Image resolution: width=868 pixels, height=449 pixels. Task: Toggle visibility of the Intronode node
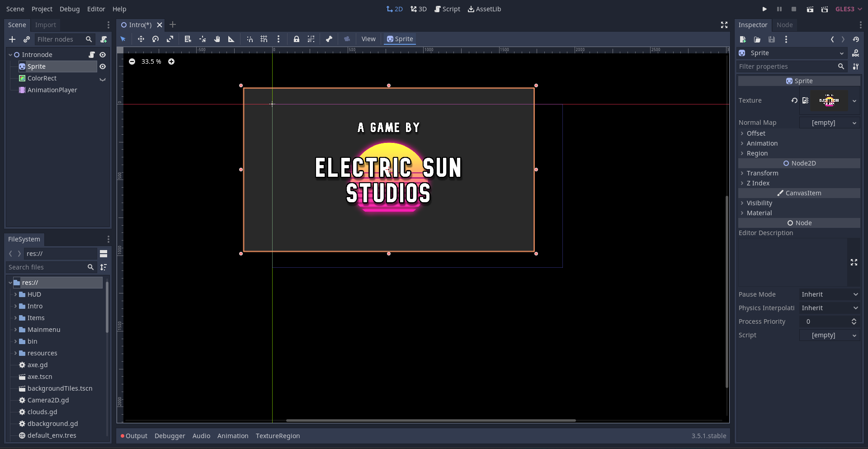[103, 55]
